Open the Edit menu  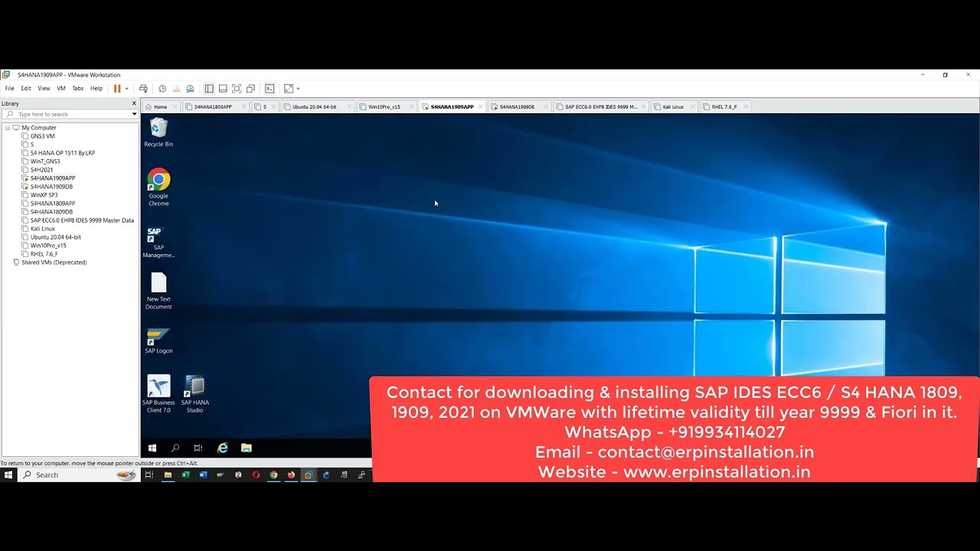pos(26,89)
